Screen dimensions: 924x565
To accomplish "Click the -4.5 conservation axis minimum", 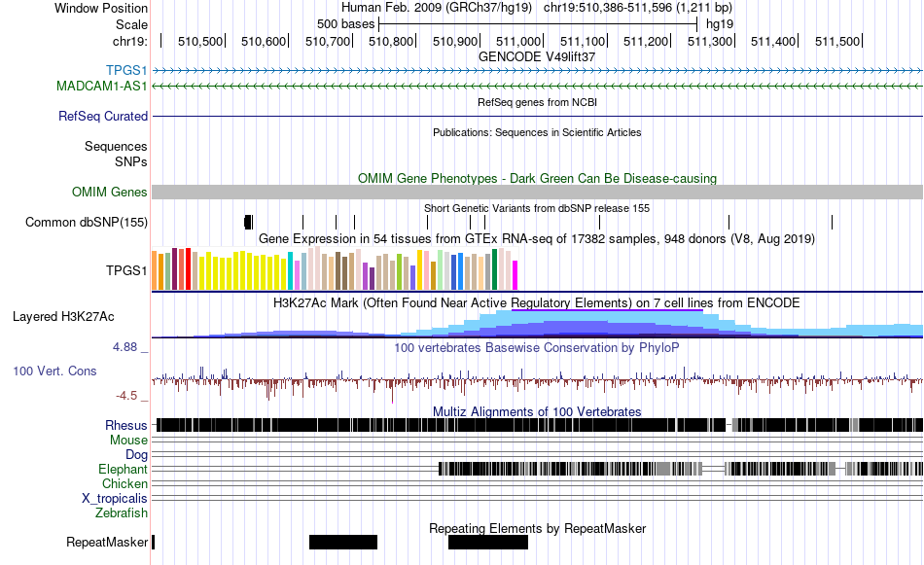I will (x=126, y=396).
